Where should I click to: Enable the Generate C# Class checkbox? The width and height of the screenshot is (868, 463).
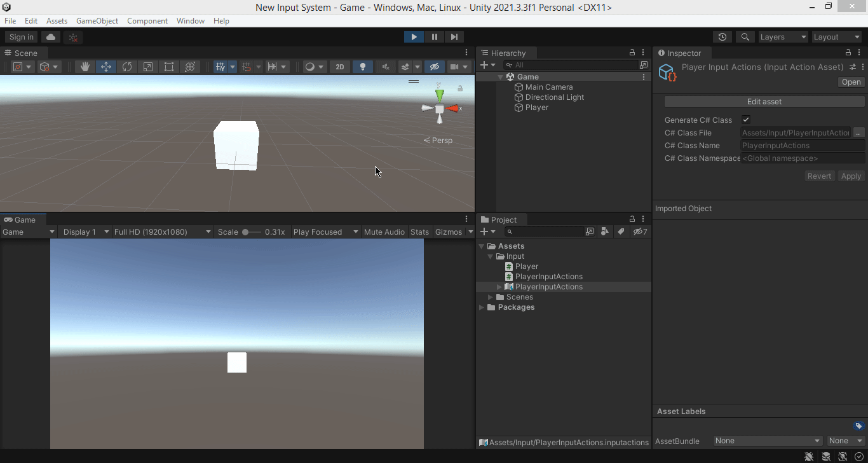pos(745,120)
